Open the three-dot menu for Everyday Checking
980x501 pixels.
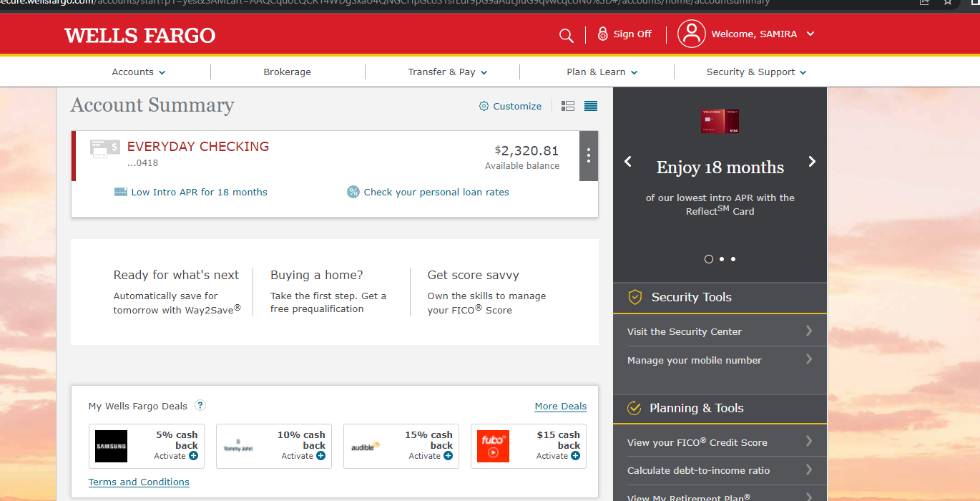click(589, 155)
